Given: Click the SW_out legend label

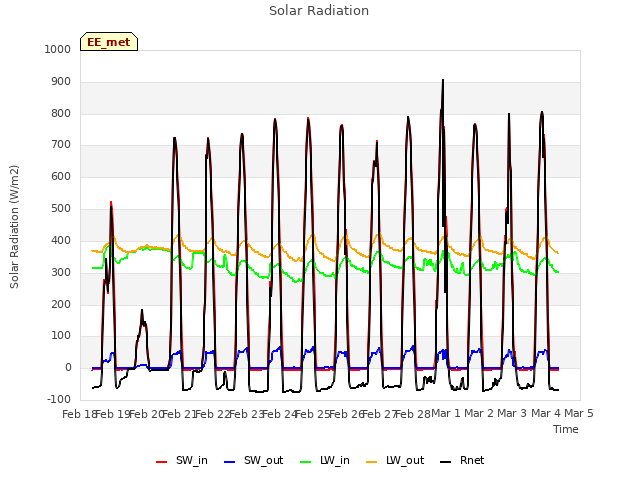Looking at the screenshot, I should (263, 460).
